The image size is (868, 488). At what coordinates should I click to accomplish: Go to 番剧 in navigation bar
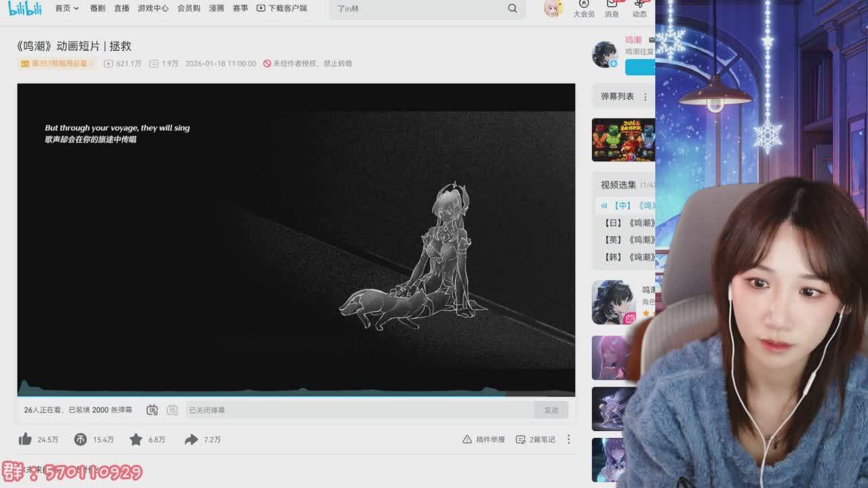point(98,8)
